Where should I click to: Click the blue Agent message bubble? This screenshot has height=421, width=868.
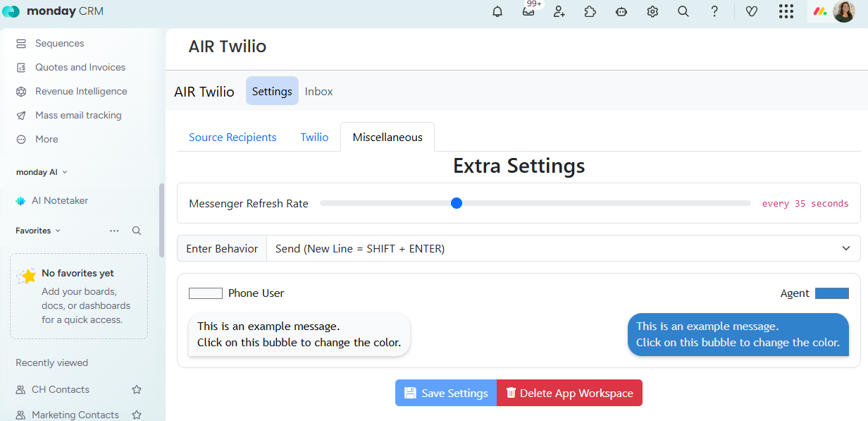pos(738,334)
